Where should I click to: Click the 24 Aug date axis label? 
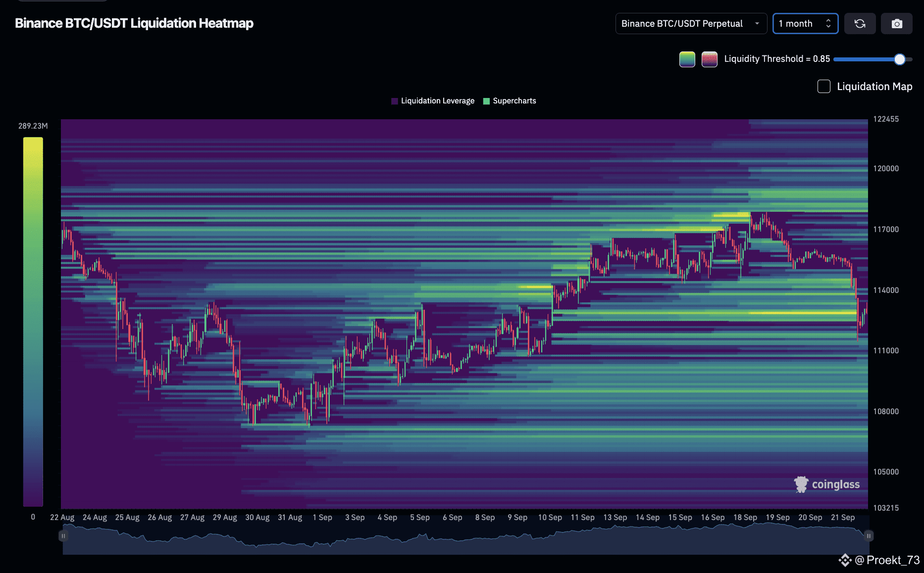point(95,518)
